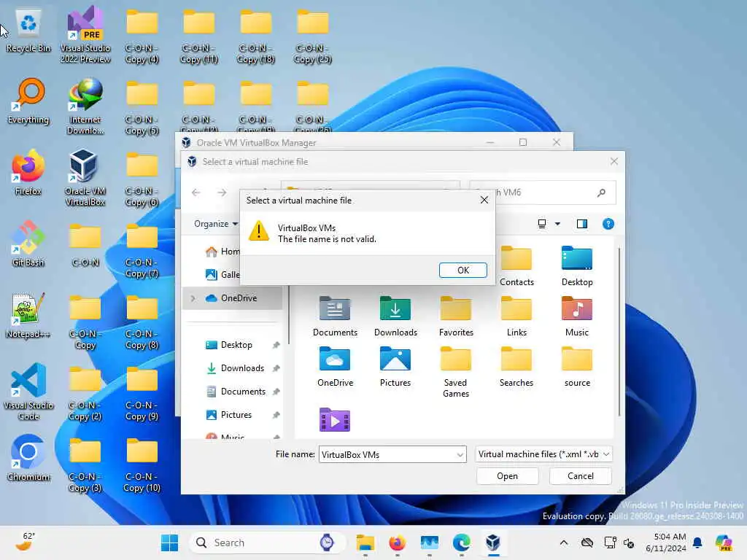Open Microsoft Edge from the taskbar
The image size is (747, 560).
(461, 542)
